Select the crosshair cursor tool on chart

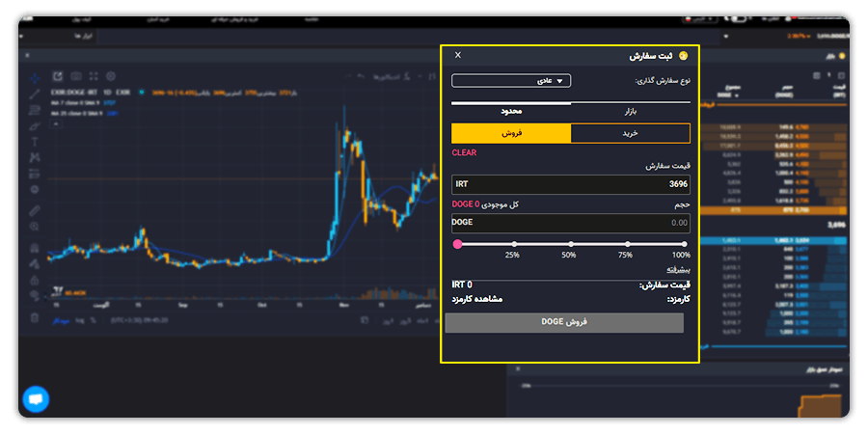(x=35, y=77)
